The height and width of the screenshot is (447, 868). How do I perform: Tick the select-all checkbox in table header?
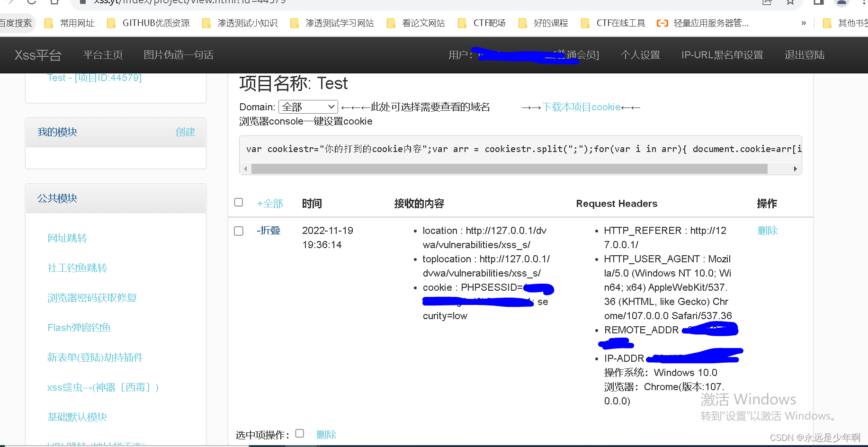click(x=239, y=202)
